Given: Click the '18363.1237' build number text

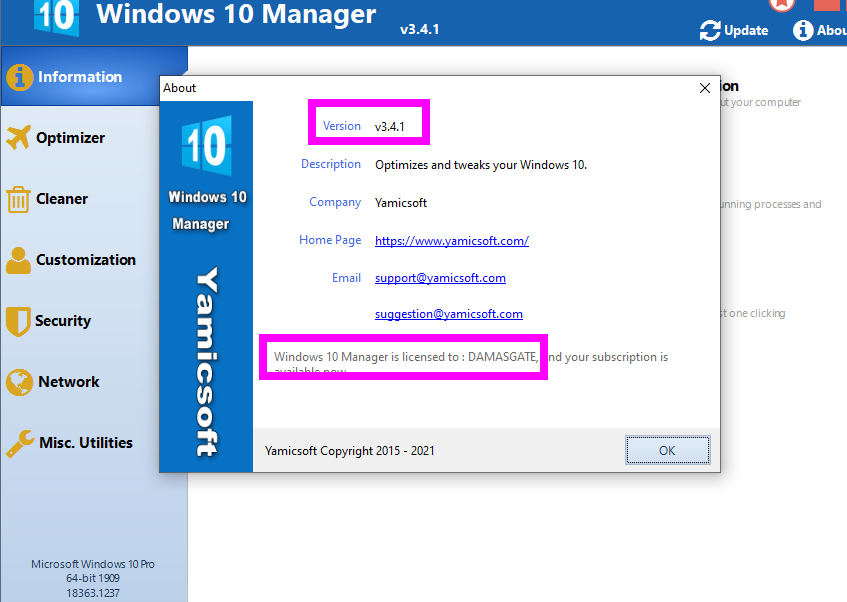Looking at the screenshot, I should [93, 593].
